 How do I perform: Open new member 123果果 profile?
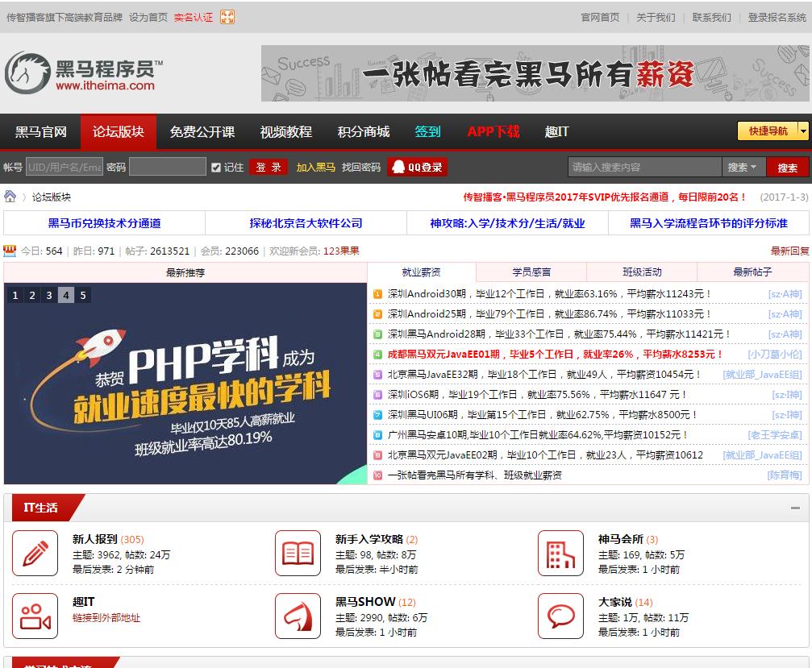pos(341,251)
